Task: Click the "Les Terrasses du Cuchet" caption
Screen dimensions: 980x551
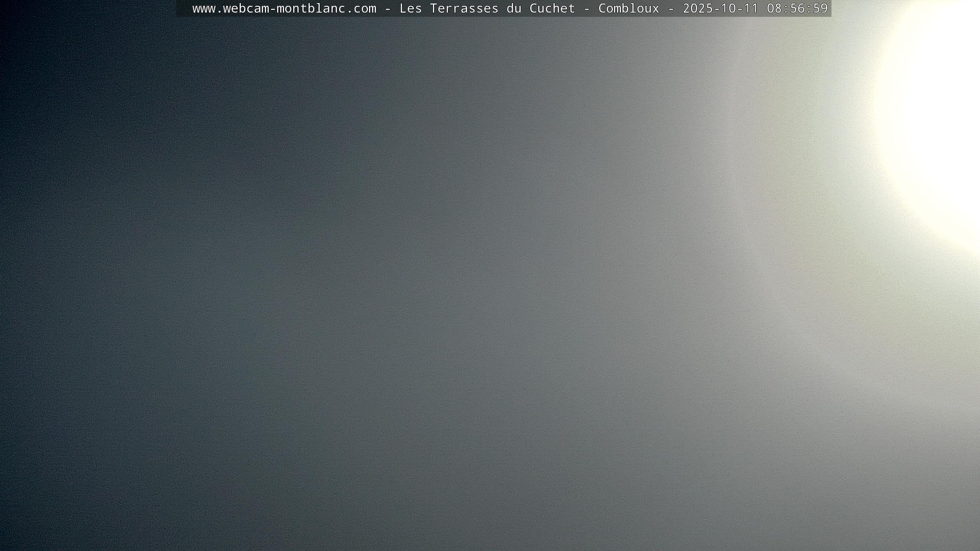Action: (x=487, y=8)
